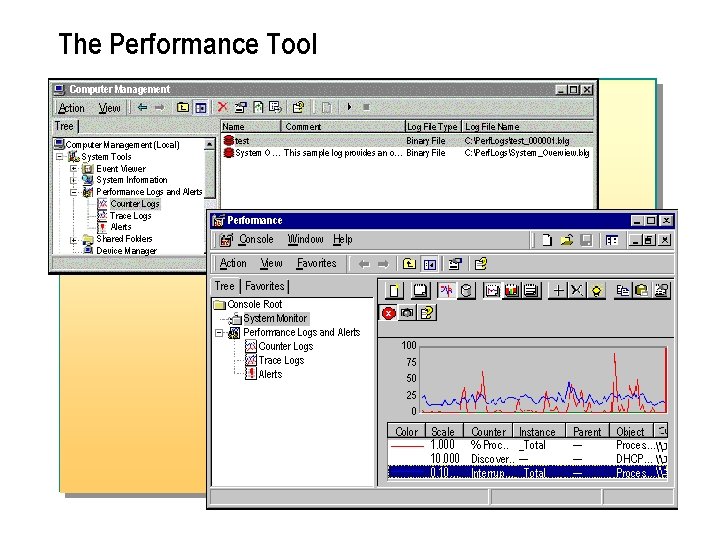Click the New Window icon in Performance console bar
The width and height of the screenshot is (720, 540).
point(611,240)
